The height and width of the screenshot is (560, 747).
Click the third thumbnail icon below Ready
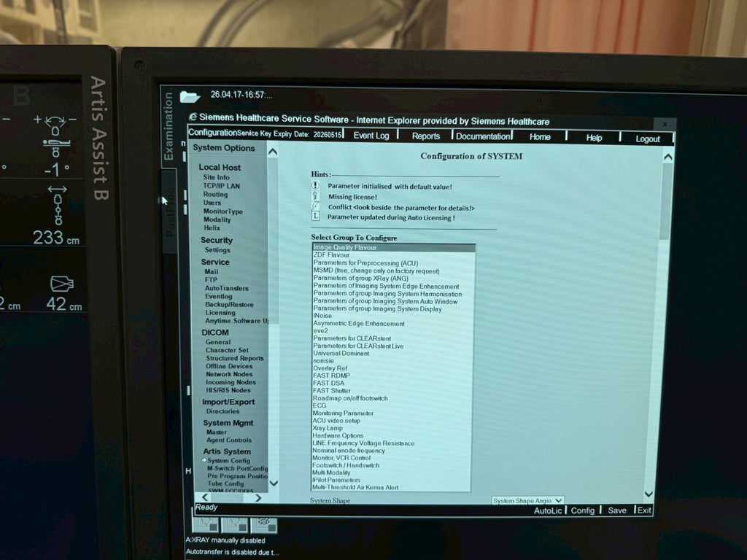point(264,525)
